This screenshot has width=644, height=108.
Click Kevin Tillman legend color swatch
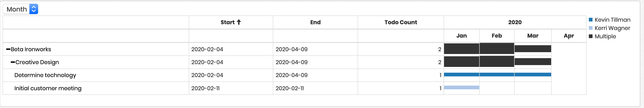(590, 20)
